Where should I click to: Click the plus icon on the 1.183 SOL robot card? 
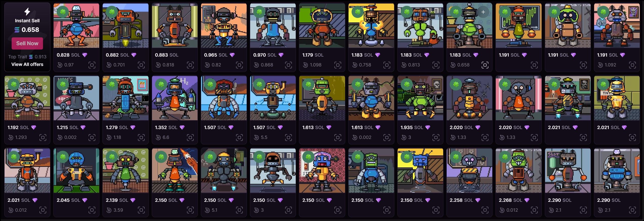[483, 12]
